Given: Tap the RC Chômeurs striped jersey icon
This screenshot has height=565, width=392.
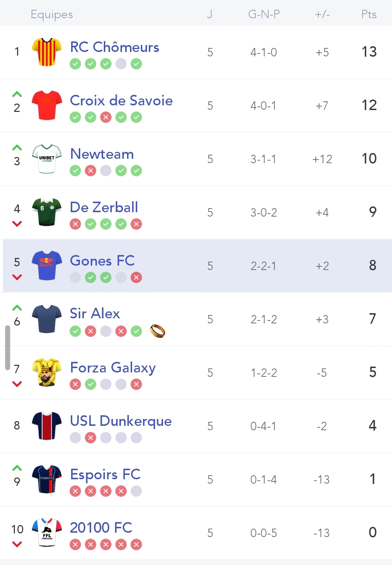Looking at the screenshot, I should point(46,52).
